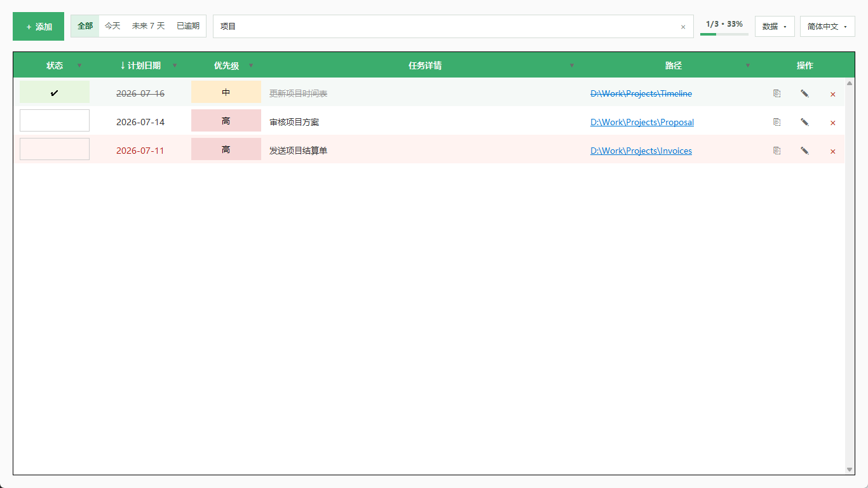Copy the 更新项目时间表 task row

click(776, 93)
